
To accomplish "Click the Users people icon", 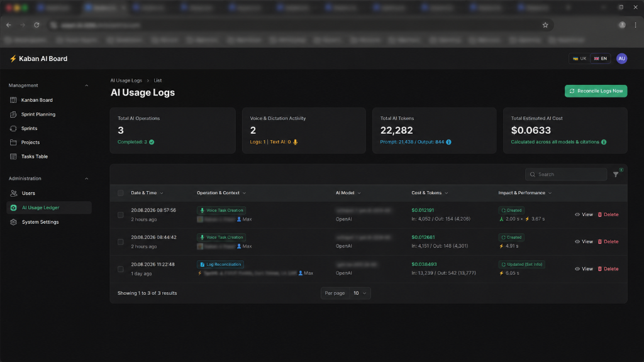I will [x=14, y=194].
